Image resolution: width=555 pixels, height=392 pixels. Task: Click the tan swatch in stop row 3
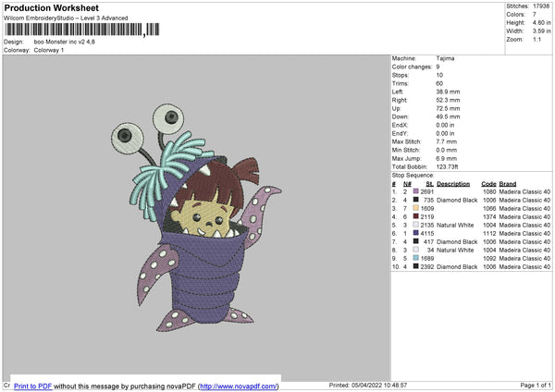tap(416, 208)
